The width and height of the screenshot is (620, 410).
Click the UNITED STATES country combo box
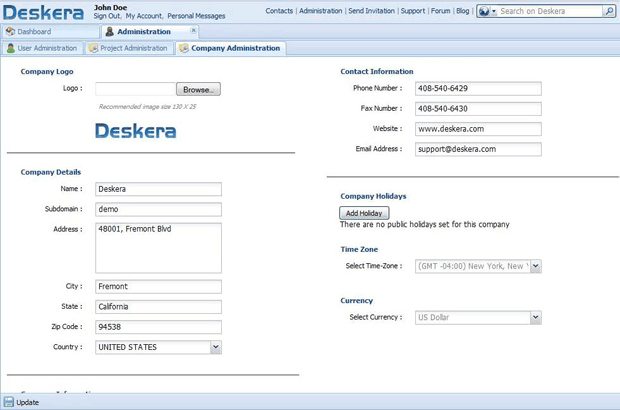tap(158, 347)
